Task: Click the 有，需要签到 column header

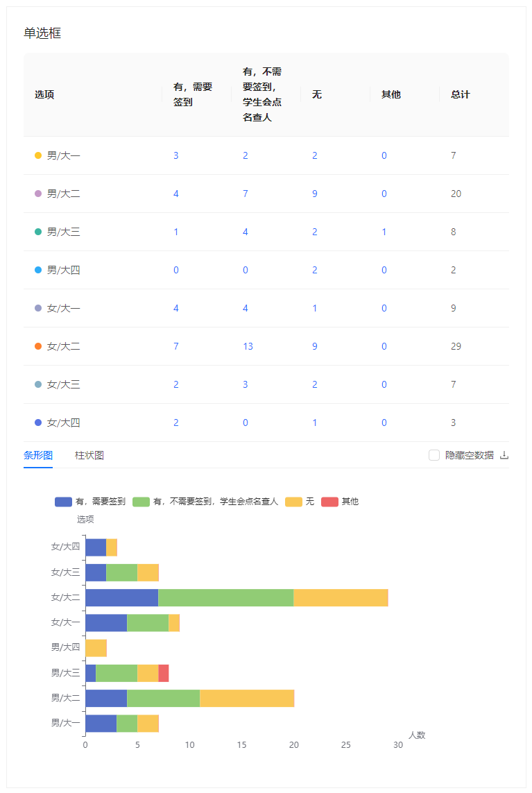Action: 193,94
